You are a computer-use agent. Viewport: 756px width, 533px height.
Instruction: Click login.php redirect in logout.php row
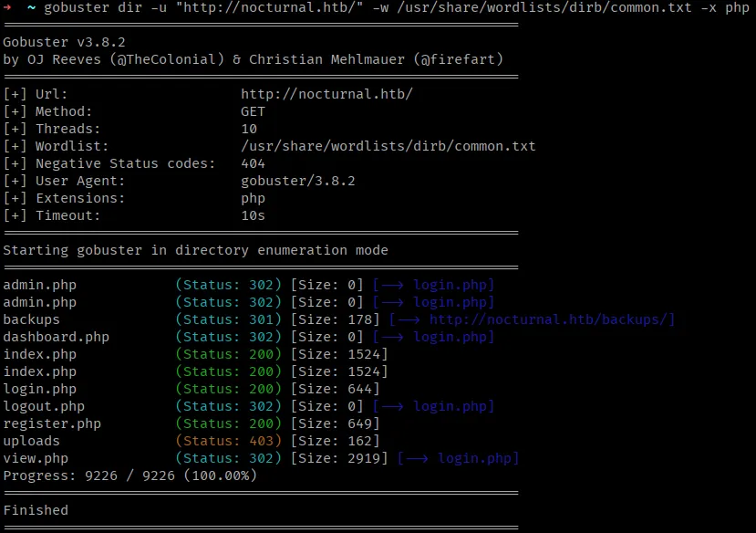click(450, 406)
